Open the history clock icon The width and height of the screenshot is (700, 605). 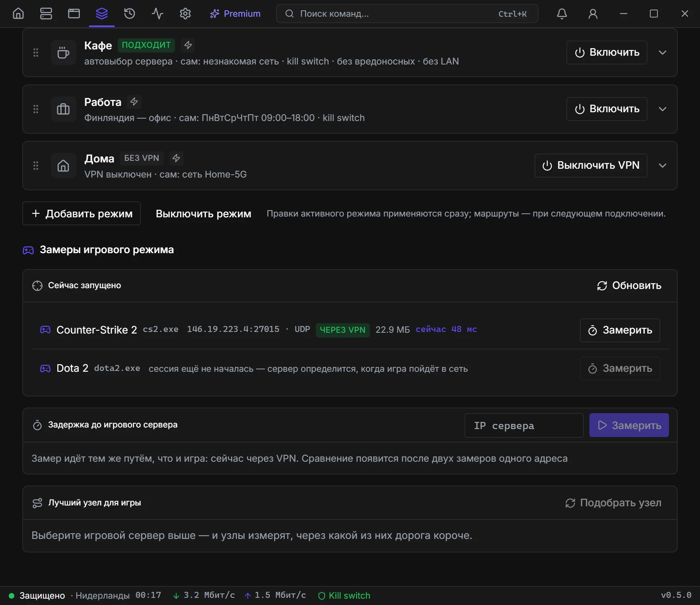130,14
